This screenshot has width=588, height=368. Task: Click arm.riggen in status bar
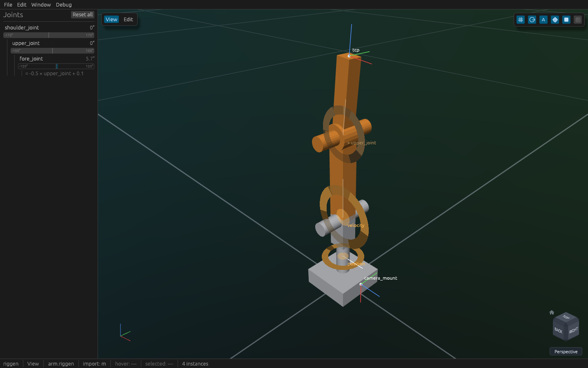[61, 364]
